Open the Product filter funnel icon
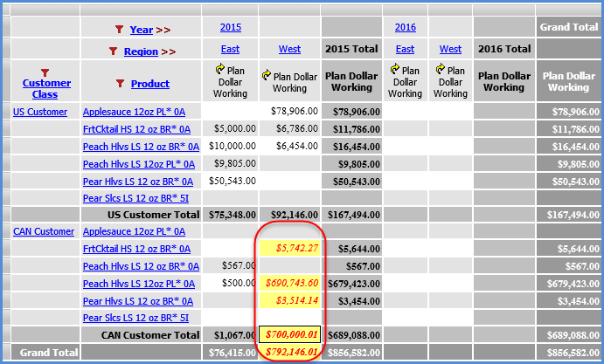The image size is (604, 364). coord(120,84)
